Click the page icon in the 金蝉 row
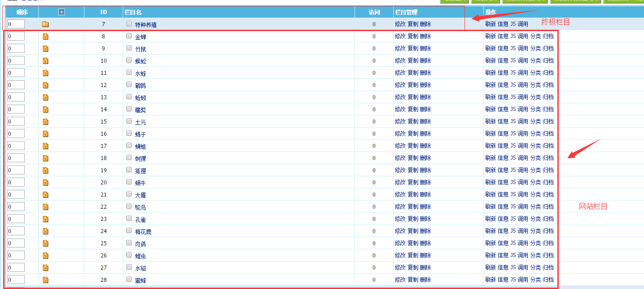This screenshot has width=644, height=289. point(45,37)
